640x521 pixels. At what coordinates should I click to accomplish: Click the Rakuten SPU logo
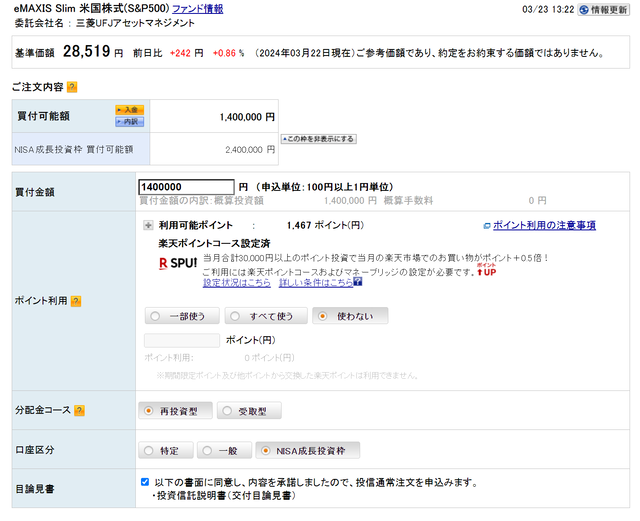[178, 263]
